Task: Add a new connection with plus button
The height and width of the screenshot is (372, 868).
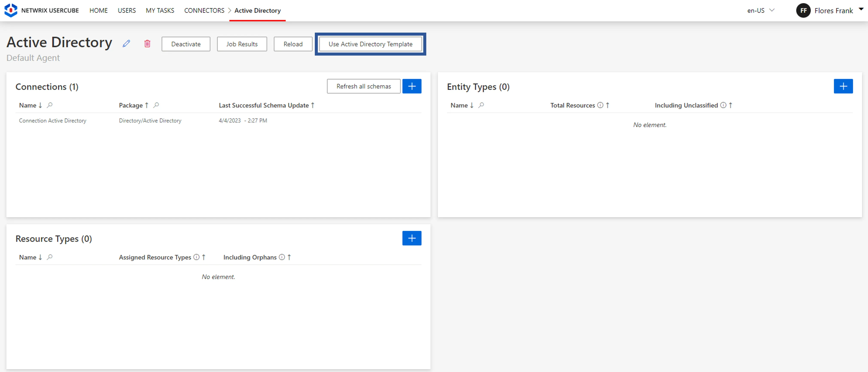Action: [x=412, y=86]
